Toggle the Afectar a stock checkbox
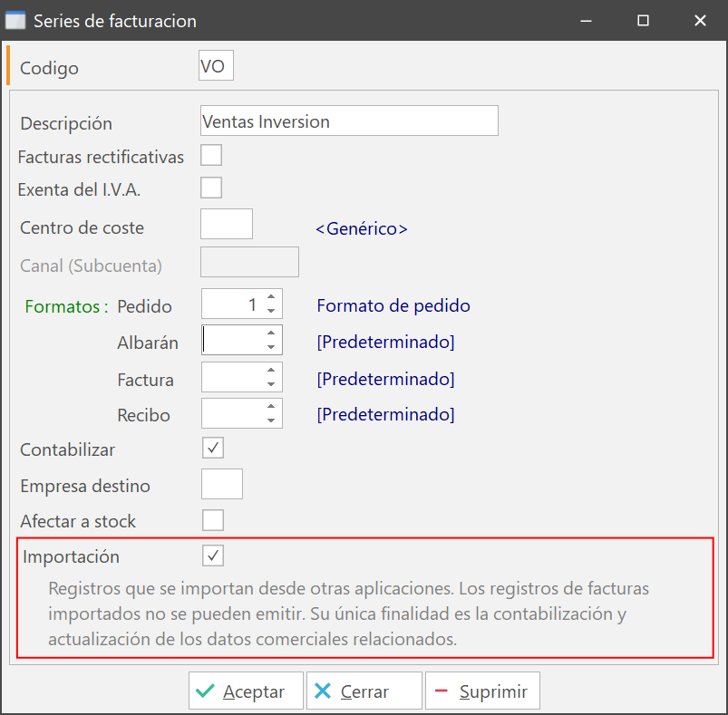This screenshot has height=715, width=728. tap(212, 520)
